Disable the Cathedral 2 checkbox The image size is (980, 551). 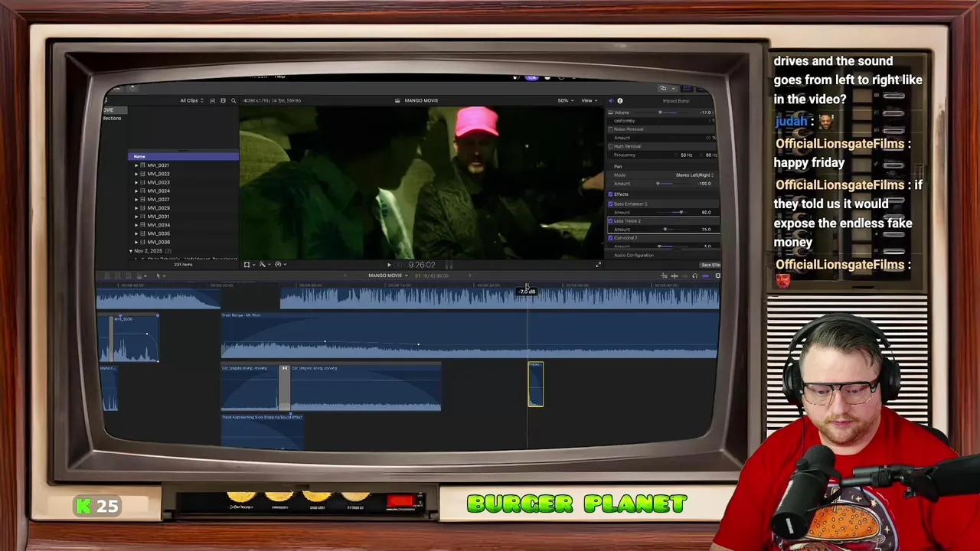coord(610,238)
